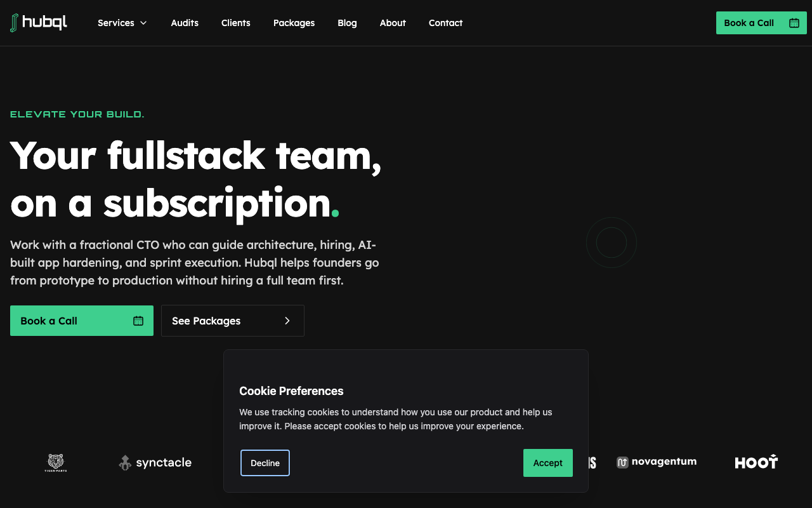Click the Tiger Parts client logo
812x508 pixels.
(x=56, y=463)
